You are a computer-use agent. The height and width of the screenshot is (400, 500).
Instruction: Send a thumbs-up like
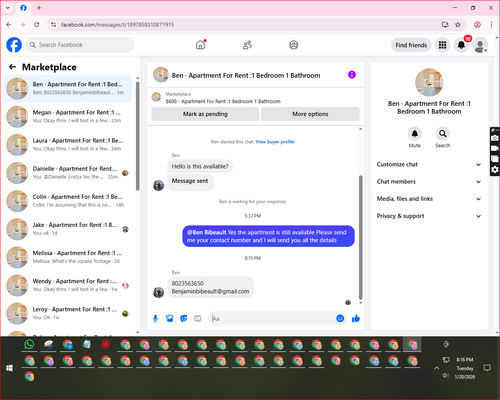(356, 318)
